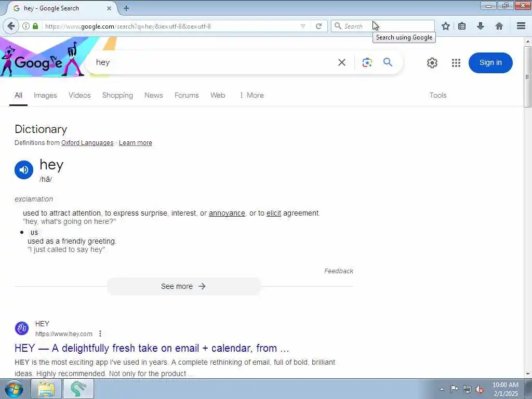Close the 'hey - Google Search' tab
Viewport: 532px width, 399px height.
point(109,8)
